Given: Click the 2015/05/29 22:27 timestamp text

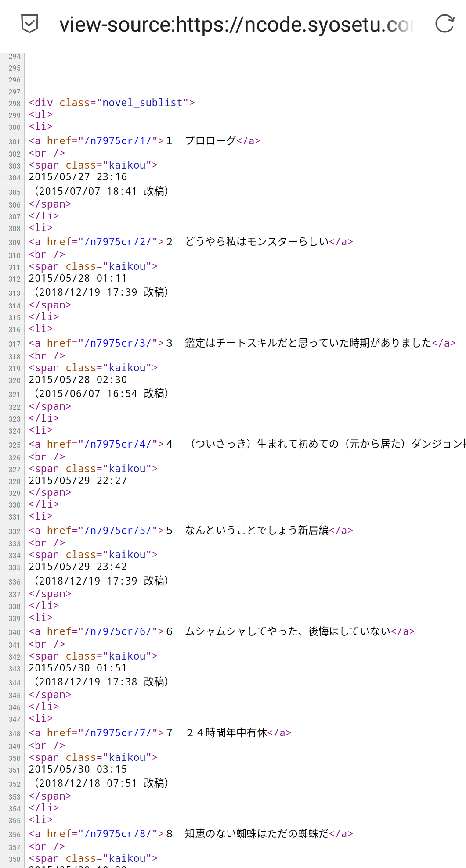Looking at the screenshot, I should point(78,481).
